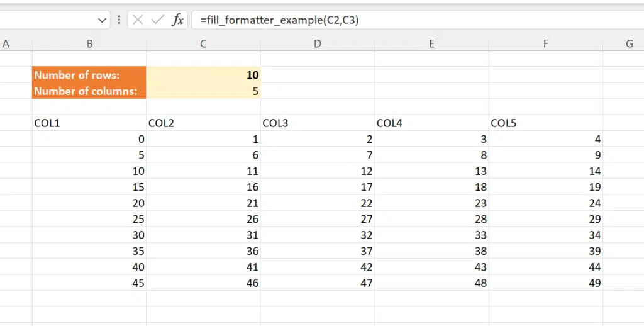Select column D header

[318, 44]
